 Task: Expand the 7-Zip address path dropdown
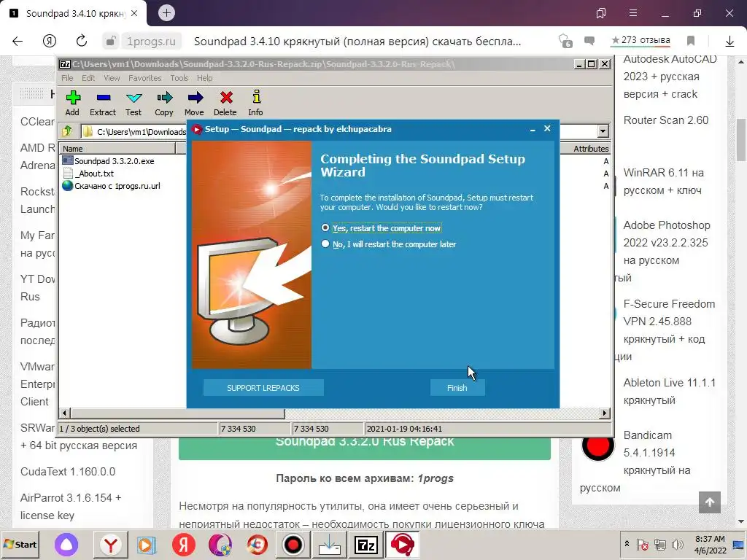(x=603, y=131)
